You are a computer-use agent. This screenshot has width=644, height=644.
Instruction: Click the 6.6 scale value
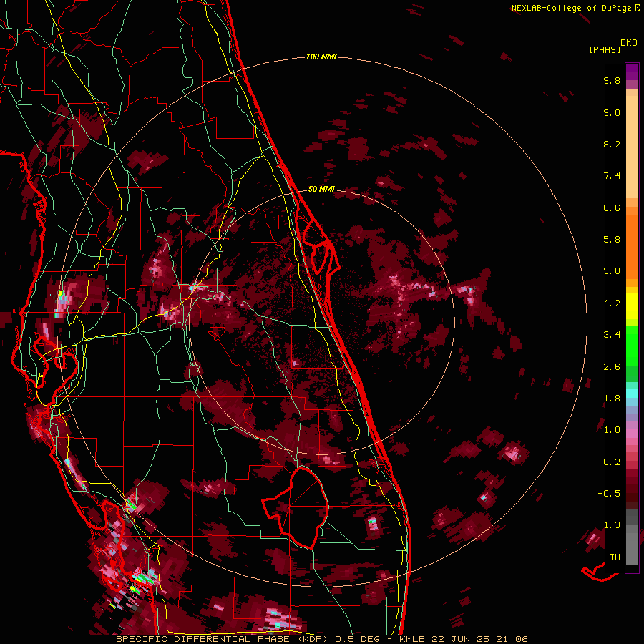(x=612, y=208)
